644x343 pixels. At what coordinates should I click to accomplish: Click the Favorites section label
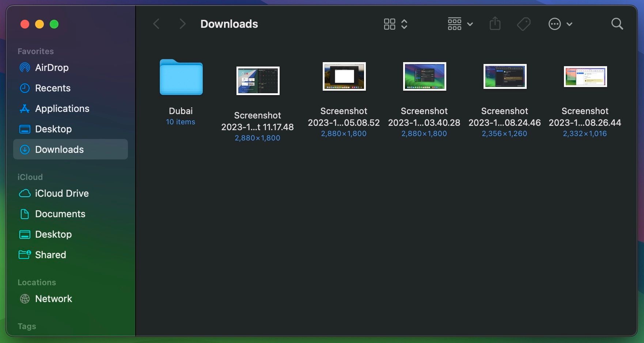[35, 51]
